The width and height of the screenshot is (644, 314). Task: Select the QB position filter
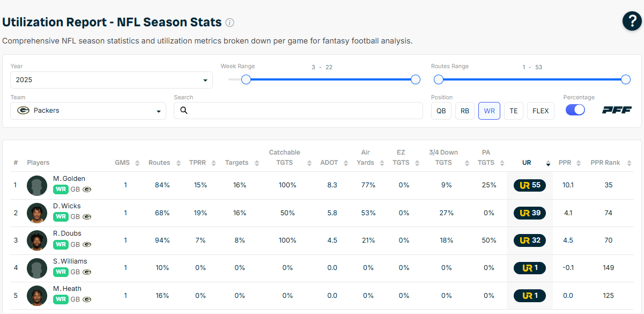point(441,111)
